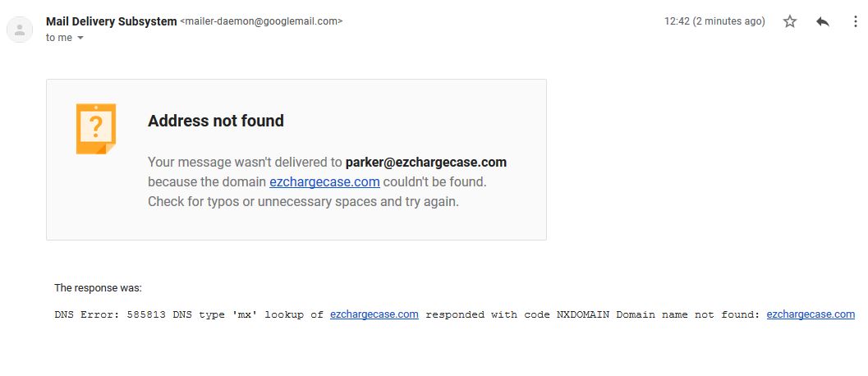Image resolution: width=868 pixels, height=376 pixels.
Task: Open ezchargecase.com link after "lookup of"
Action: (x=374, y=314)
